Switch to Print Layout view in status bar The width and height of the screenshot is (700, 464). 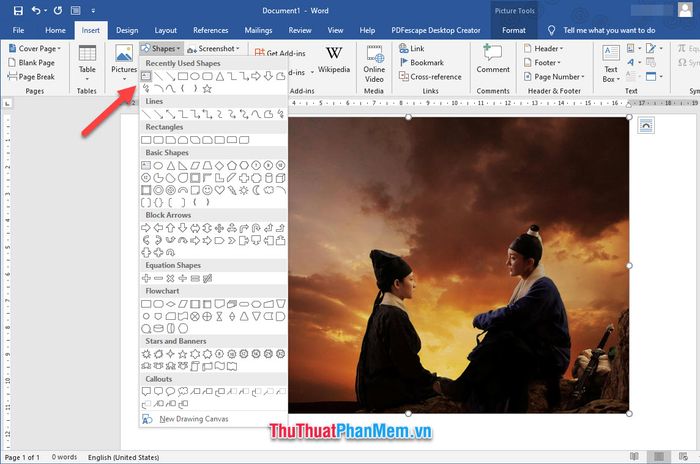click(658, 456)
